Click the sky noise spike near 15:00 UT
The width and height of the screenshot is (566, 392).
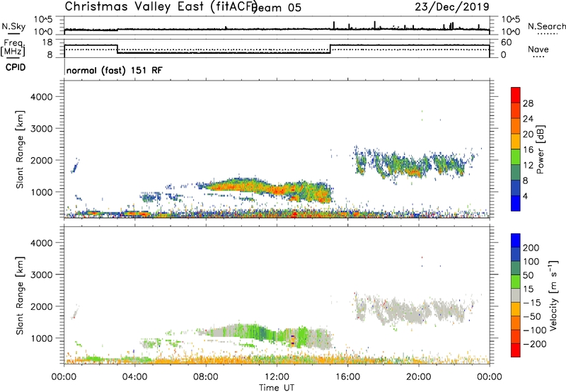(x=334, y=25)
